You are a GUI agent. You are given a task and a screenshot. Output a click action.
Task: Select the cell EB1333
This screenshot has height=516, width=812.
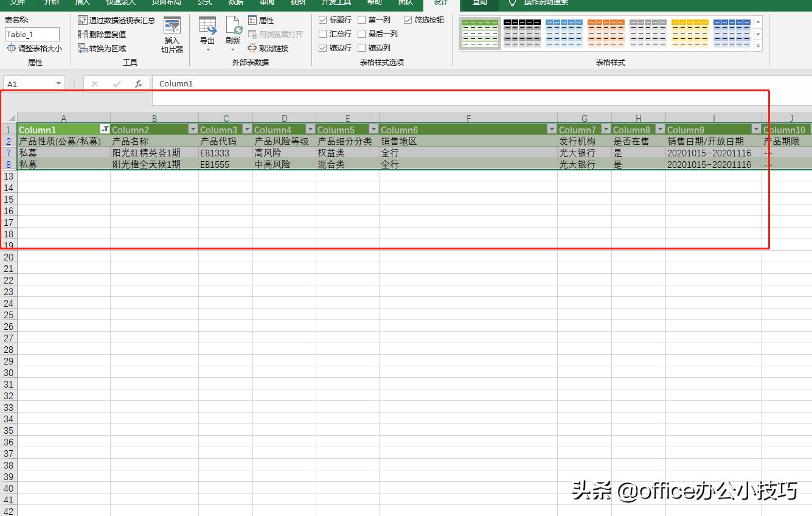226,153
